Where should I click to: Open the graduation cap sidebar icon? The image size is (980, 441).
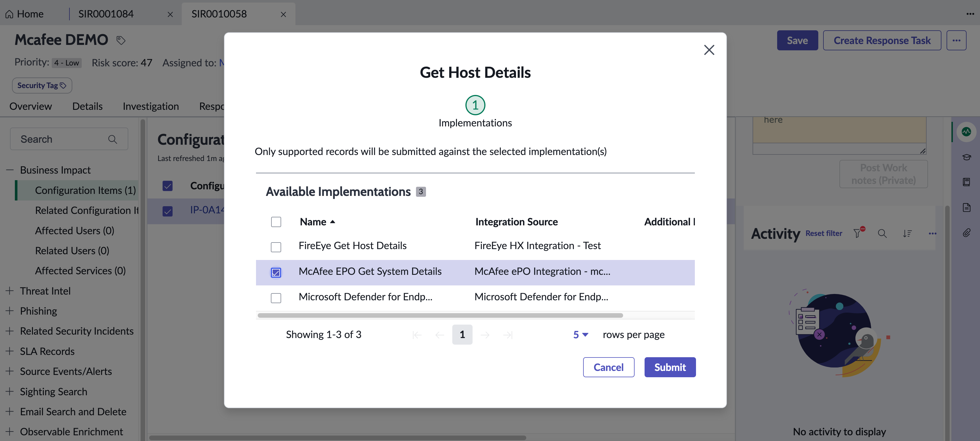(x=966, y=157)
